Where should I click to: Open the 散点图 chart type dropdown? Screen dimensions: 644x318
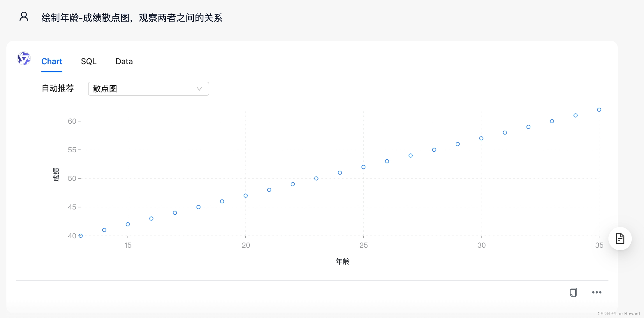click(x=148, y=89)
